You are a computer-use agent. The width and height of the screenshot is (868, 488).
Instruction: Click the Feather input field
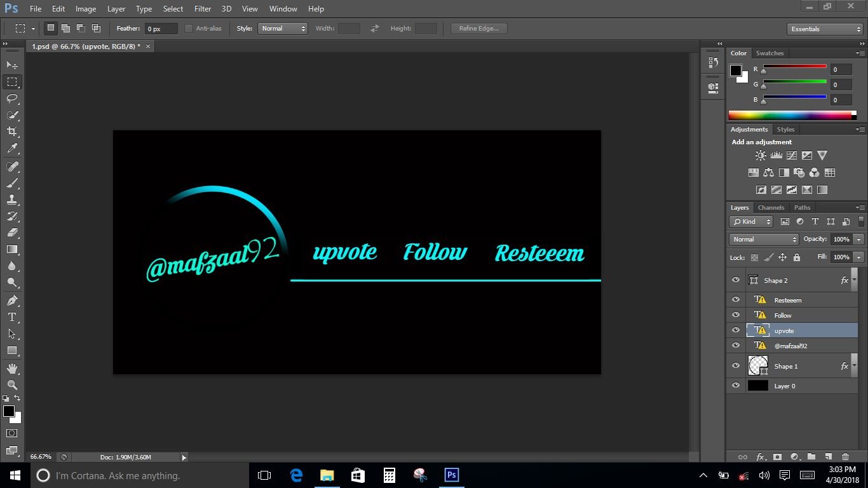pyautogui.click(x=161, y=29)
